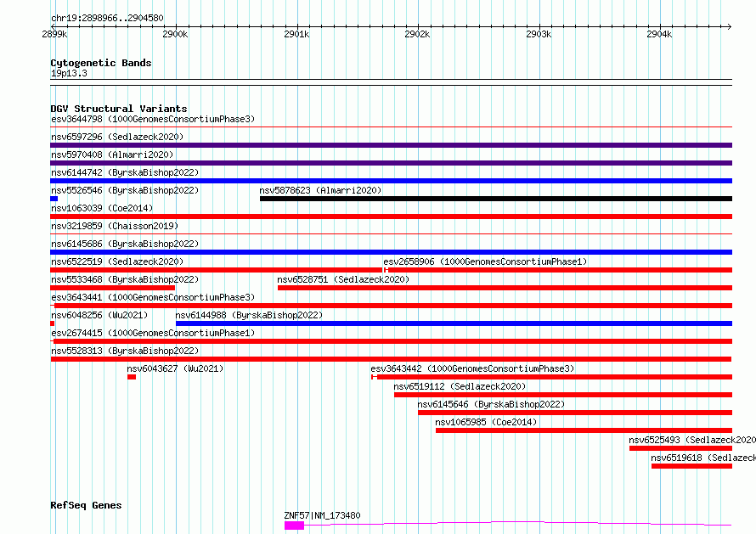
Task: Click the DGV Structural Variants track title
Action: [119, 109]
